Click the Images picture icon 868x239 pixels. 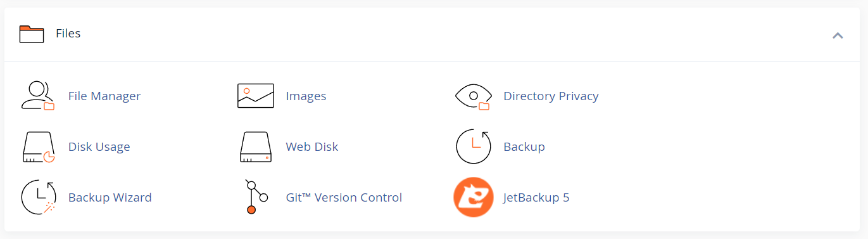256,96
